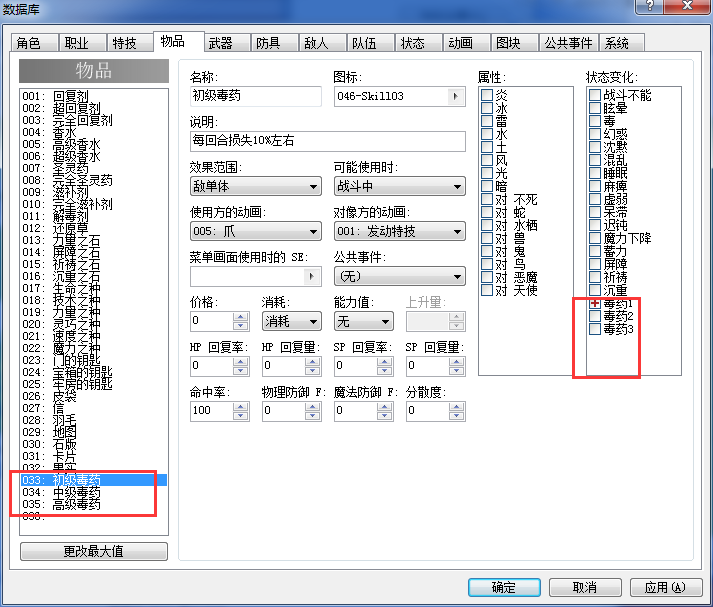Click the SP 回复率 spinner arrows
This screenshot has height=607, width=713.
point(385,366)
